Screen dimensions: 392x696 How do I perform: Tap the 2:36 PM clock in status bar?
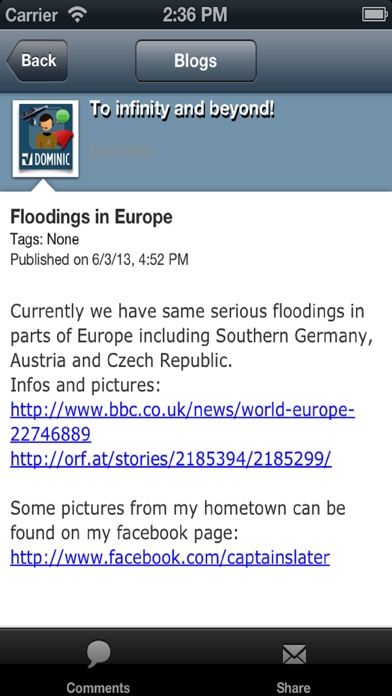(195, 15)
